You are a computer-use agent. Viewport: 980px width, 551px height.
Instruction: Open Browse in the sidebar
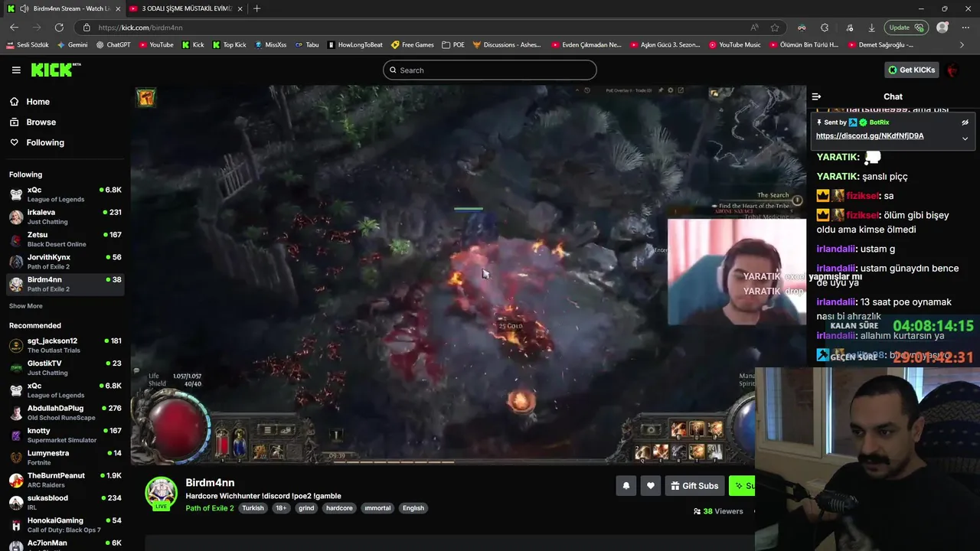click(41, 122)
